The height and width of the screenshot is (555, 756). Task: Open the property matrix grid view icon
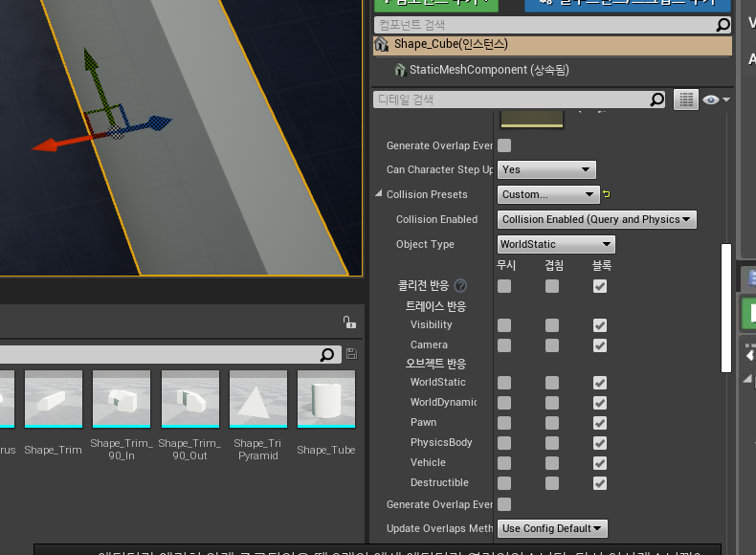click(x=686, y=100)
